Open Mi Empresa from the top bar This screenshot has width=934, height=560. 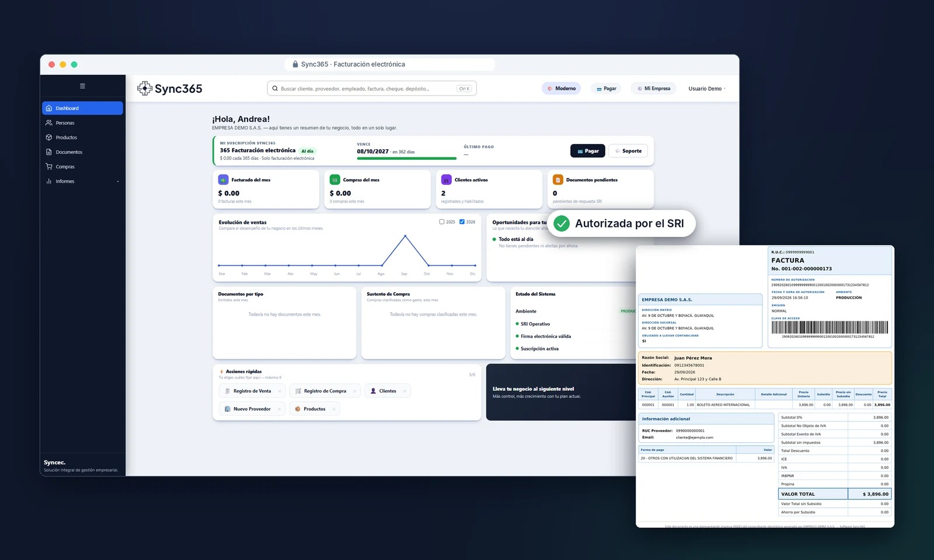pos(654,89)
